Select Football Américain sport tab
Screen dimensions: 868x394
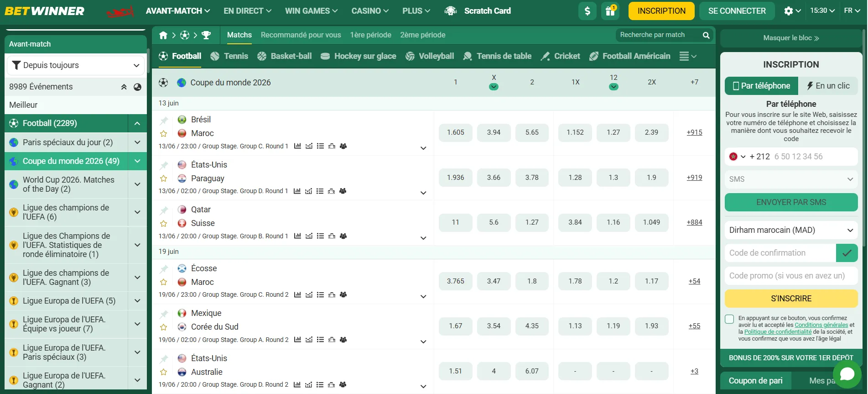point(630,56)
